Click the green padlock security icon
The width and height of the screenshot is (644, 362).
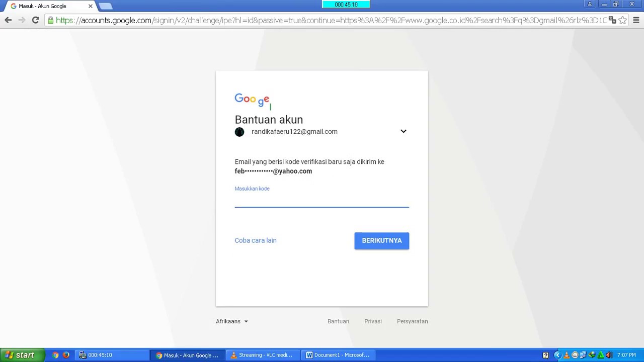50,20
